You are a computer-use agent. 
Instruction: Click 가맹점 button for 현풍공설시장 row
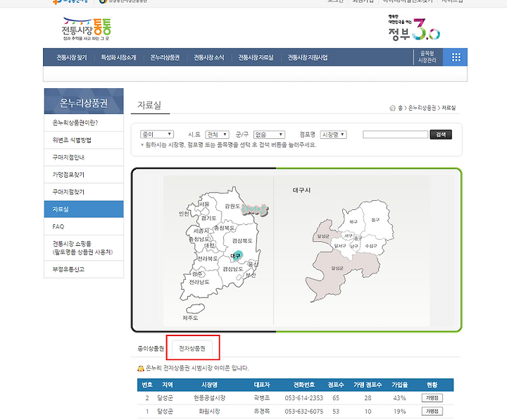pyautogui.click(x=432, y=397)
